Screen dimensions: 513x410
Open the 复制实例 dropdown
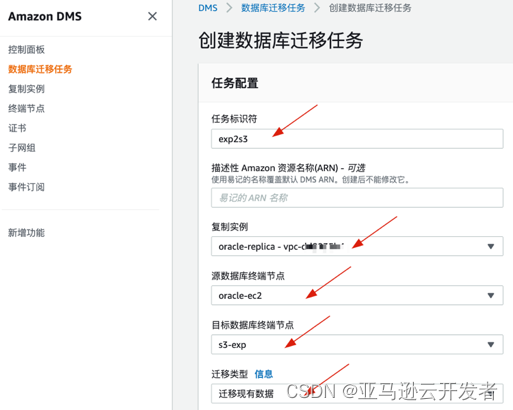point(357,246)
